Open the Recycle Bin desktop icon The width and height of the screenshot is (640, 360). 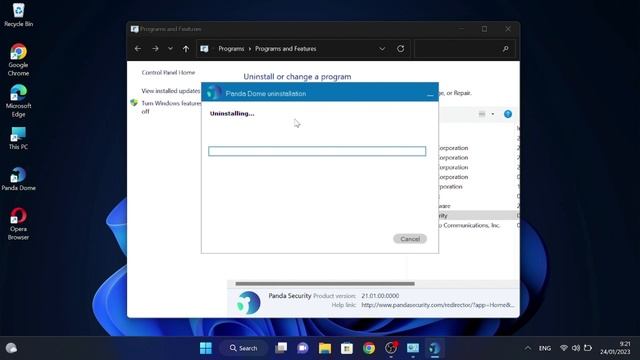(18, 14)
